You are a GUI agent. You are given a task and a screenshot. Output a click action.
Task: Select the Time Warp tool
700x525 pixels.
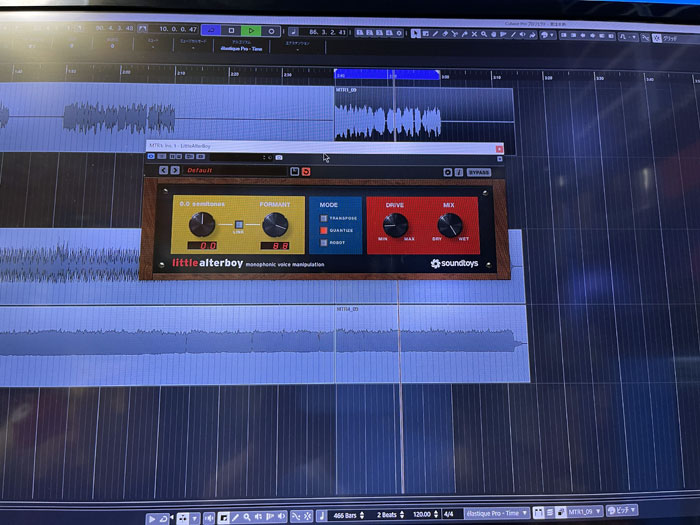click(x=503, y=34)
